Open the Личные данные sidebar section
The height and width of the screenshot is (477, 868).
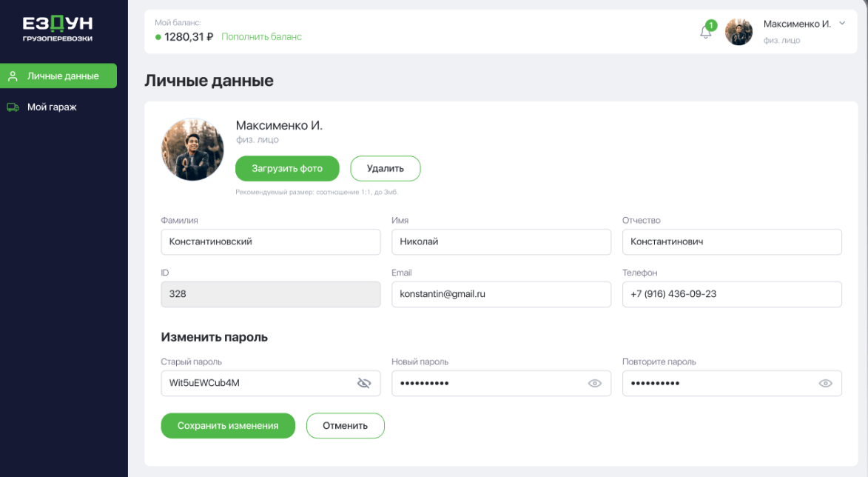63,76
